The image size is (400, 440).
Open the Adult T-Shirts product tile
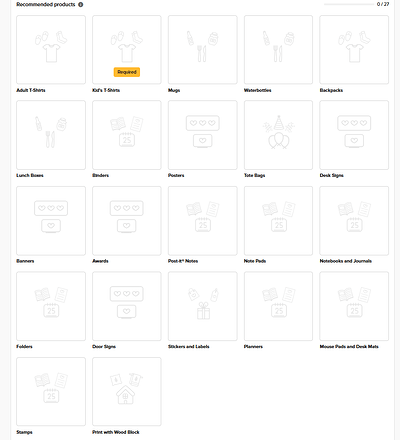[51, 50]
